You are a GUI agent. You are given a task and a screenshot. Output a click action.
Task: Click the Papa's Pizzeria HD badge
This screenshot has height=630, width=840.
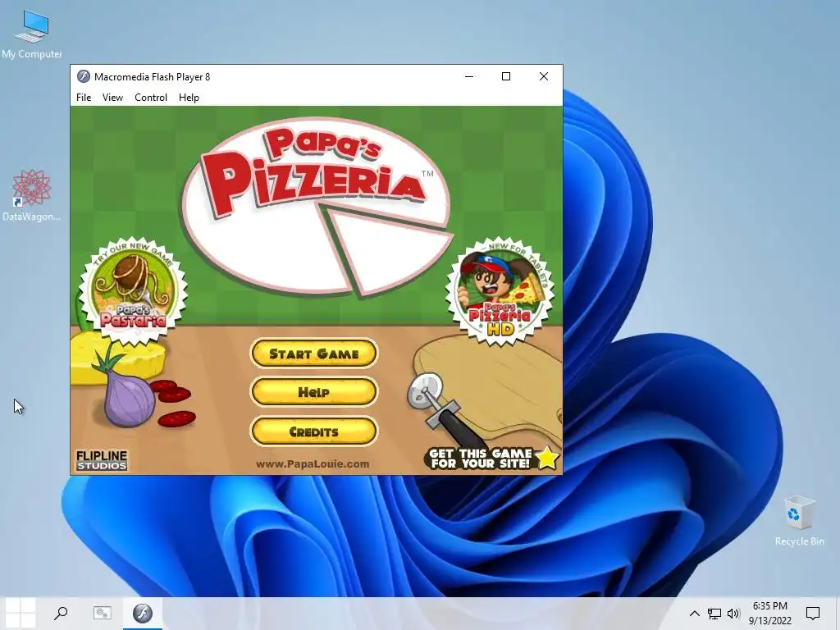[500, 290]
